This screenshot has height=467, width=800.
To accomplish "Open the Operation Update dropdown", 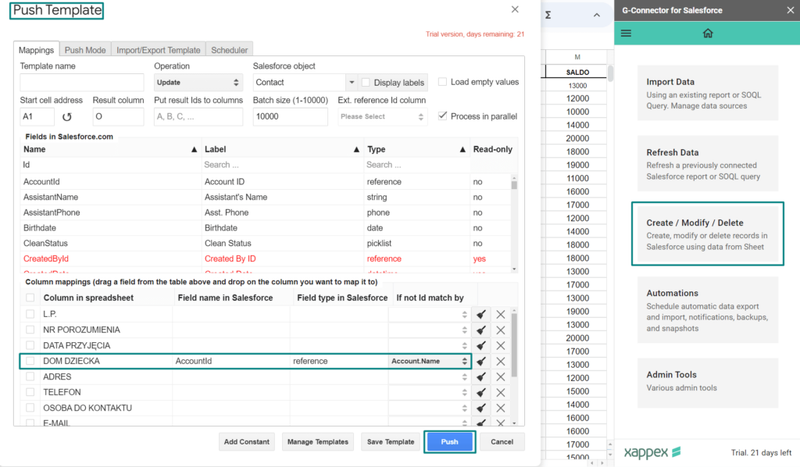I will [x=198, y=82].
